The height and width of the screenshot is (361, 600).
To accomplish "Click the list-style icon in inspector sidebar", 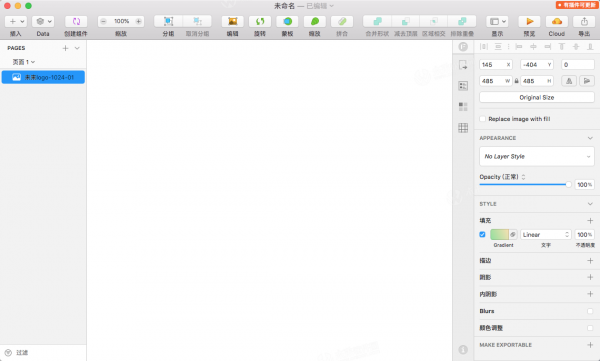I will click(463, 86).
